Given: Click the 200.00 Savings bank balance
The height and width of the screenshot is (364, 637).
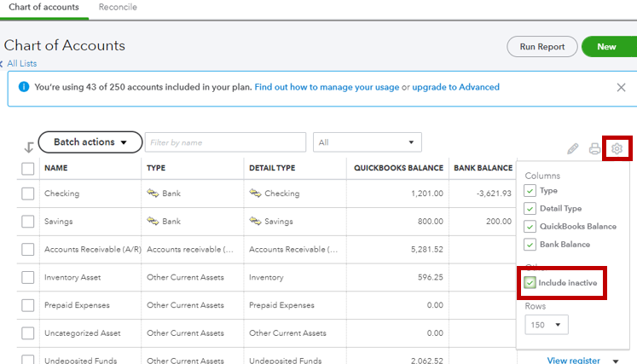Looking at the screenshot, I should (x=499, y=222).
